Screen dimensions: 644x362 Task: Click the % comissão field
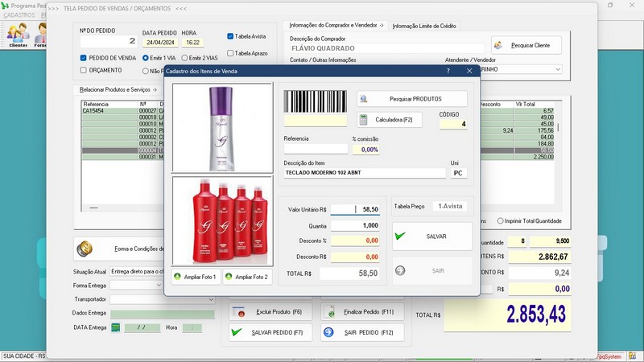tap(365, 150)
